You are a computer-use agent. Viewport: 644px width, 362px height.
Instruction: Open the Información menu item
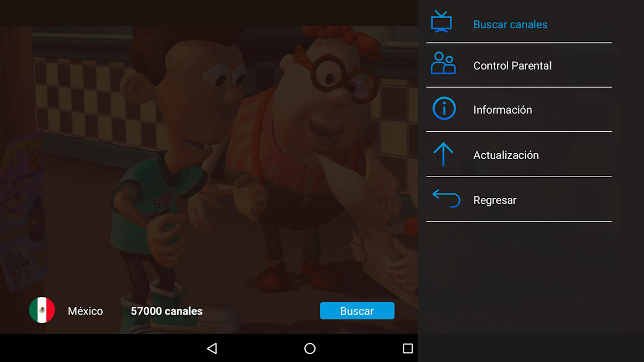519,110
